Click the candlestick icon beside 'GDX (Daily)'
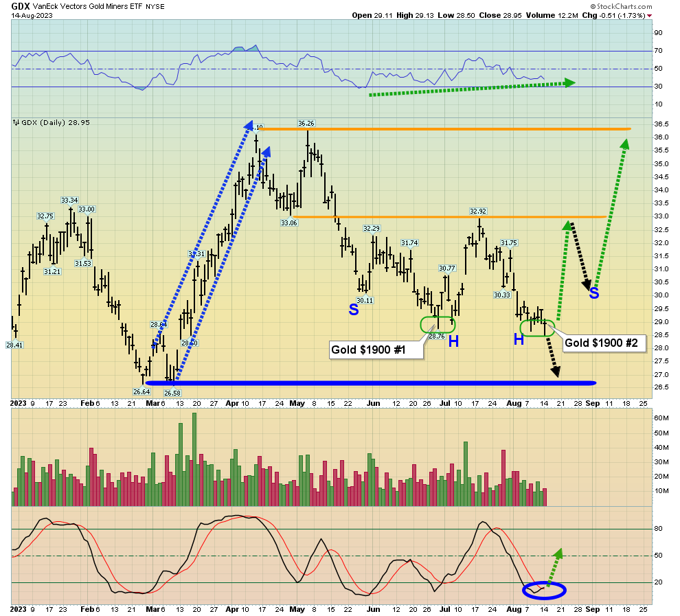 (x=16, y=123)
